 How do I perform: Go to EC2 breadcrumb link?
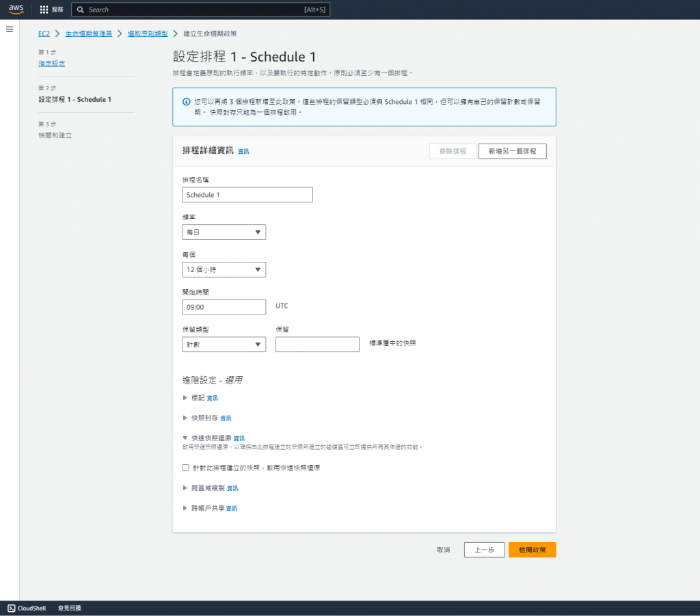click(44, 34)
